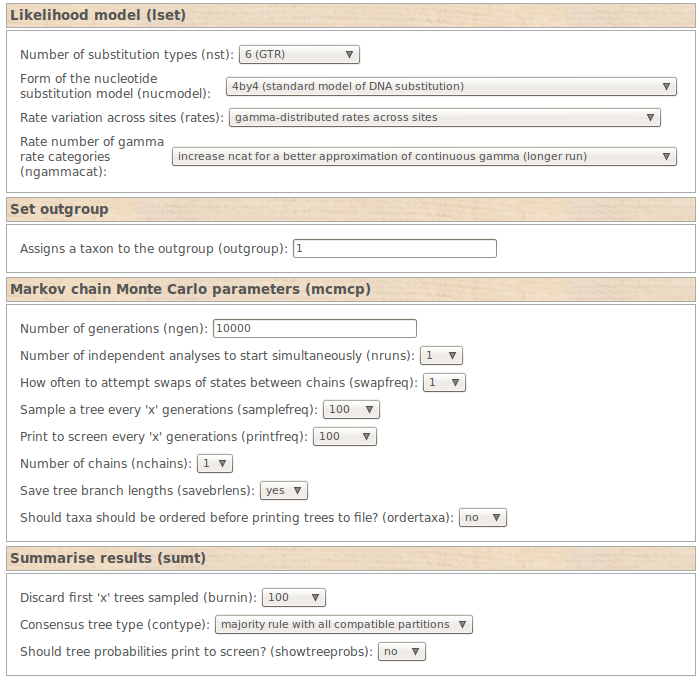Expand the nchains number of chains dropdown

pyautogui.click(x=216, y=463)
